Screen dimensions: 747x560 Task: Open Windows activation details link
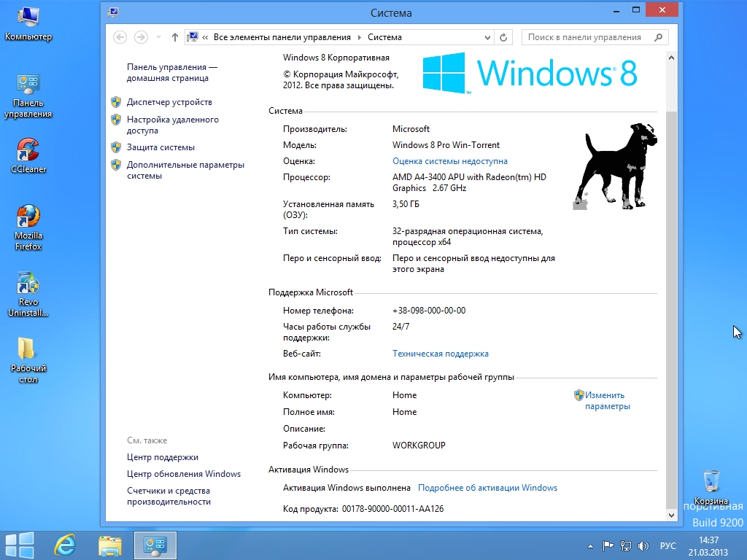click(487, 488)
